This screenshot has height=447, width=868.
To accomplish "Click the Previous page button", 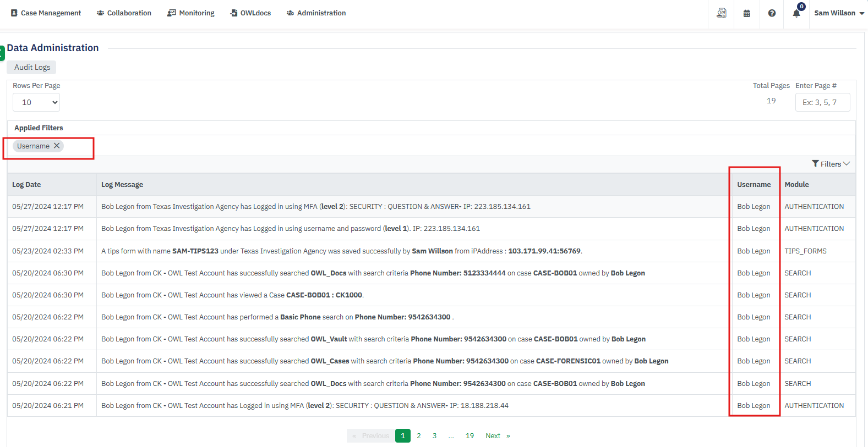I will [x=370, y=436].
